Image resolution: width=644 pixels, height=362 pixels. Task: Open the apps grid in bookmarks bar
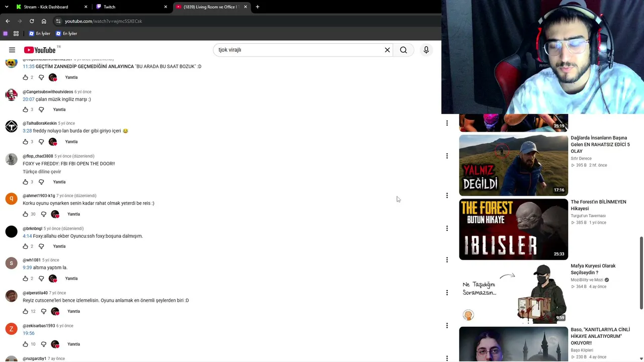tap(16, 34)
